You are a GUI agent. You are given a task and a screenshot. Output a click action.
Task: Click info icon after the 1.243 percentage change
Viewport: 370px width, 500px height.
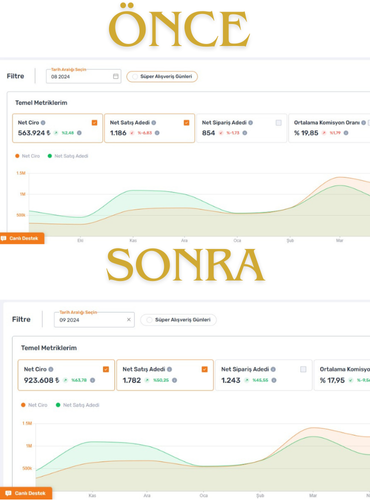(274, 380)
